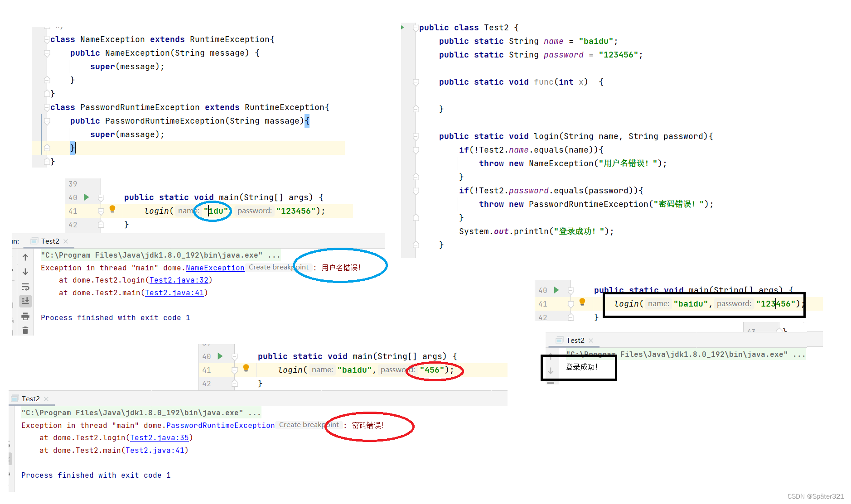Screen dimensions: 851x504
Task: Open the PasswordRuntimeException link in stack trace
Action: (221, 426)
